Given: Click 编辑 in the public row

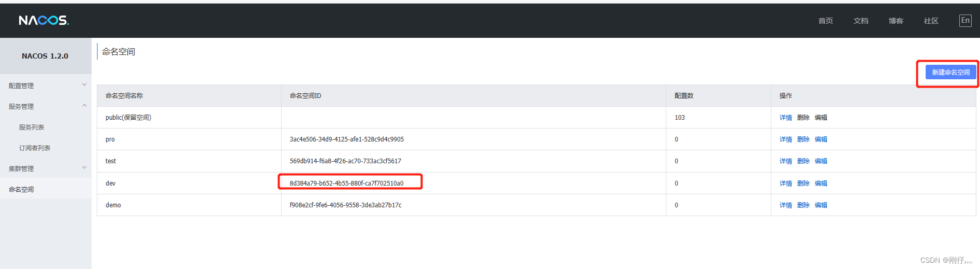Looking at the screenshot, I should tap(821, 118).
